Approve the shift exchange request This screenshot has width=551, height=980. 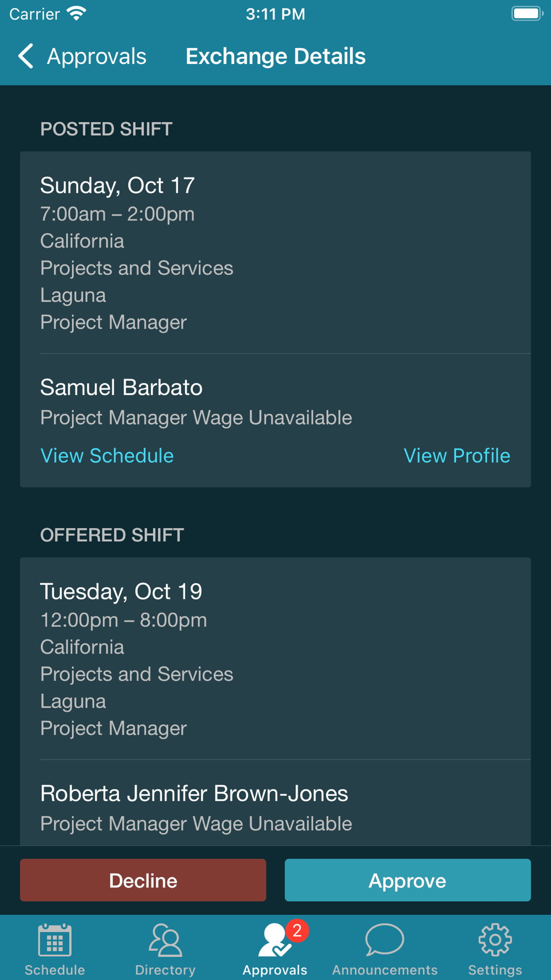pyautogui.click(x=408, y=880)
